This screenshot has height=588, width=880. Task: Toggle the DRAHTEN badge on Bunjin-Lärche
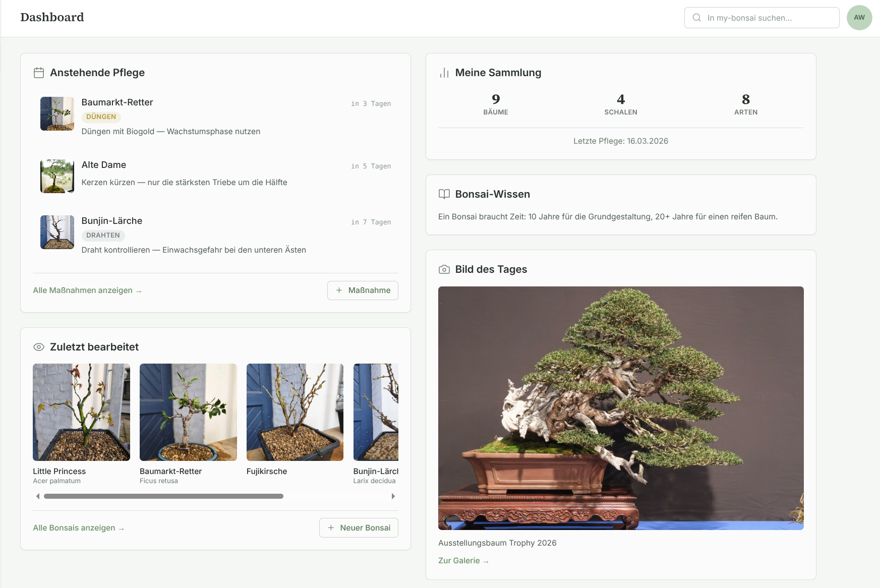(103, 235)
